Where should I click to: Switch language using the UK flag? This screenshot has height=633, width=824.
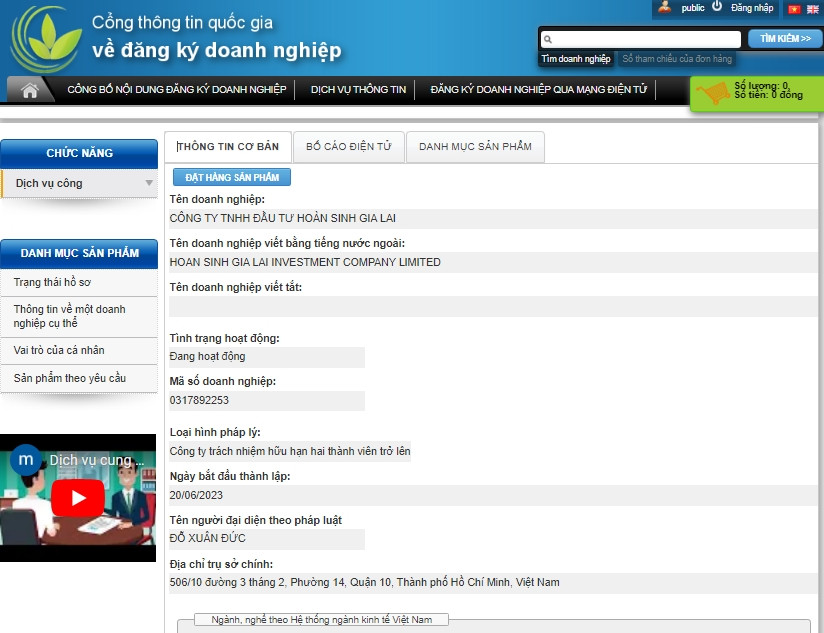pyautogui.click(x=812, y=9)
